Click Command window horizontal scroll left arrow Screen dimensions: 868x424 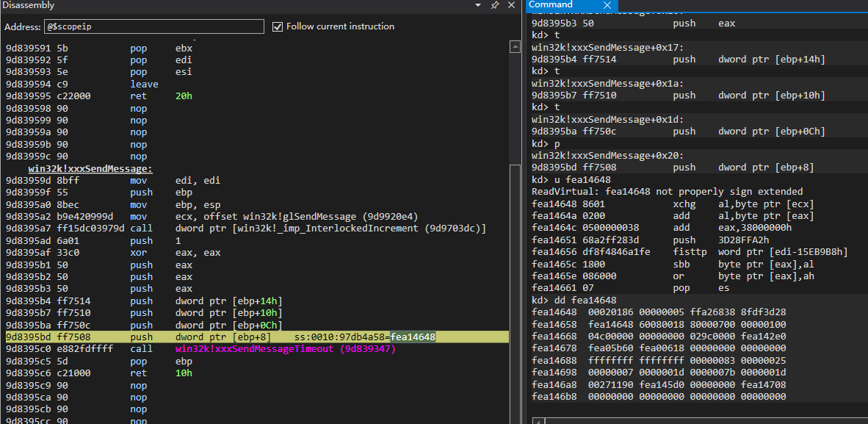click(x=537, y=420)
